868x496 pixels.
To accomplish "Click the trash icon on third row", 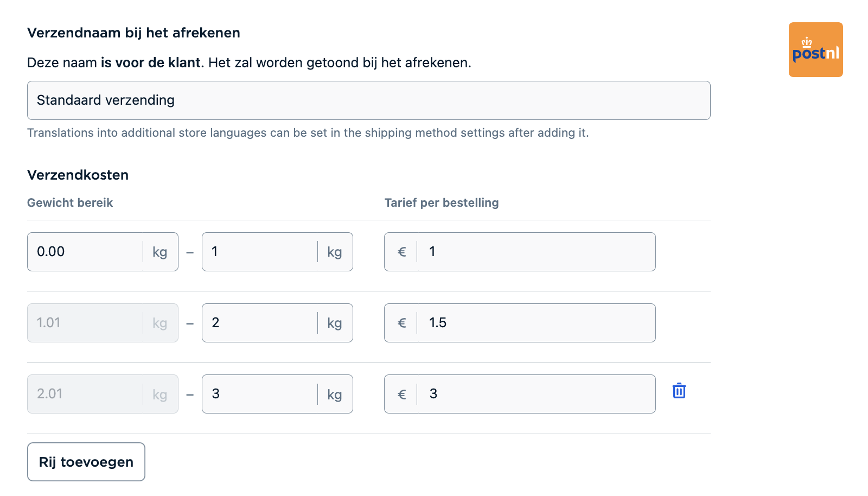I will (679, 391).
